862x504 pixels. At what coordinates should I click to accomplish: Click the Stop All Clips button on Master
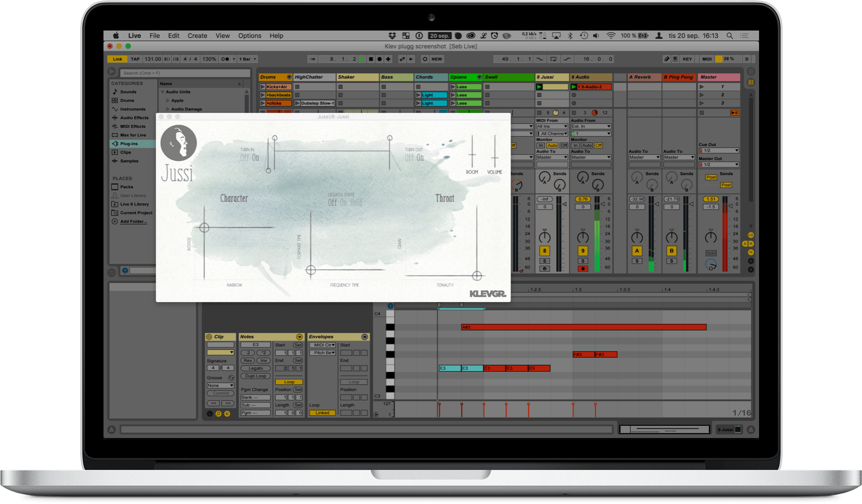[x=702, y=113]
